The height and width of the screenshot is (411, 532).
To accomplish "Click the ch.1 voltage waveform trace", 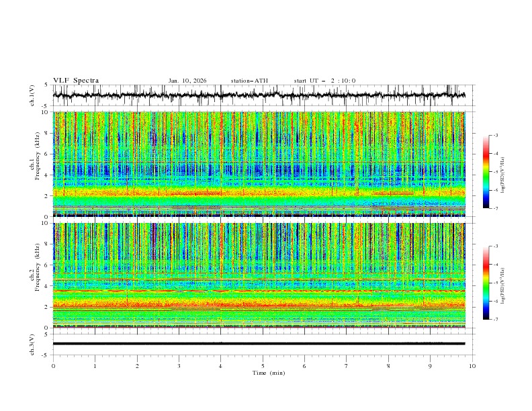I will coord(259,95).
